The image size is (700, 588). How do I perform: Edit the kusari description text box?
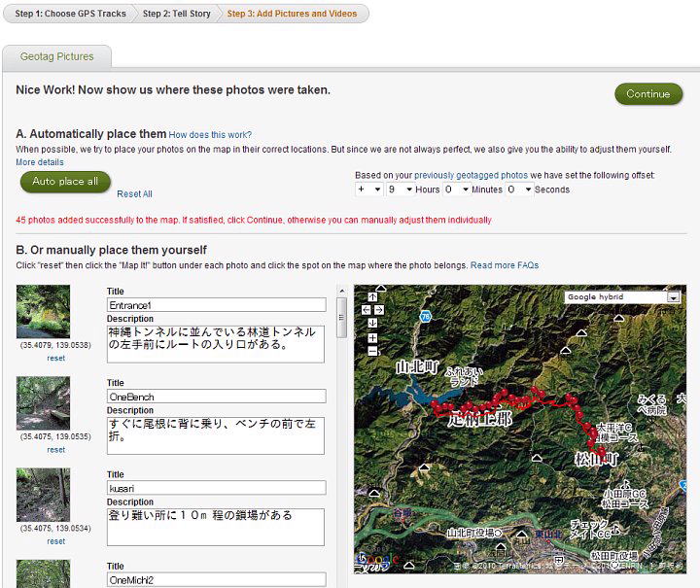coord(216,527)
